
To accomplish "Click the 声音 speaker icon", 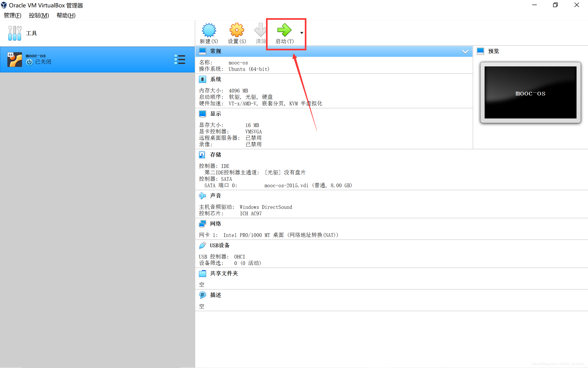I will 202,195.
